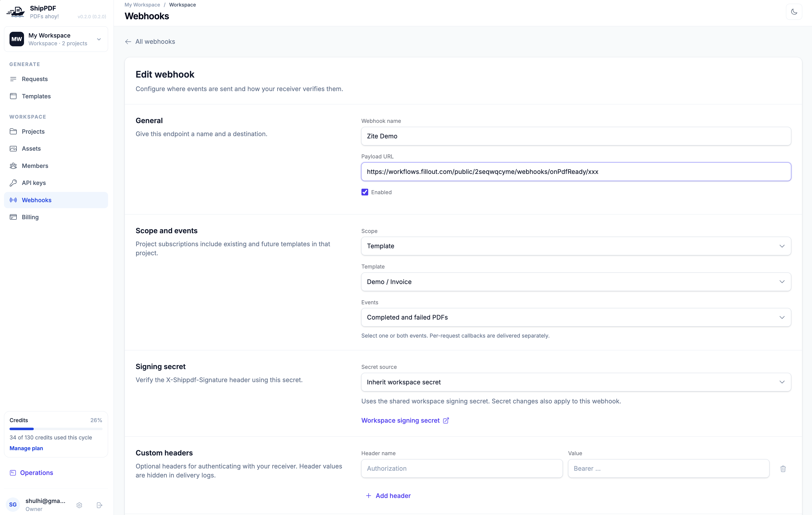
Task: Toggle dark mode with the moon icon
Action: 794,12
